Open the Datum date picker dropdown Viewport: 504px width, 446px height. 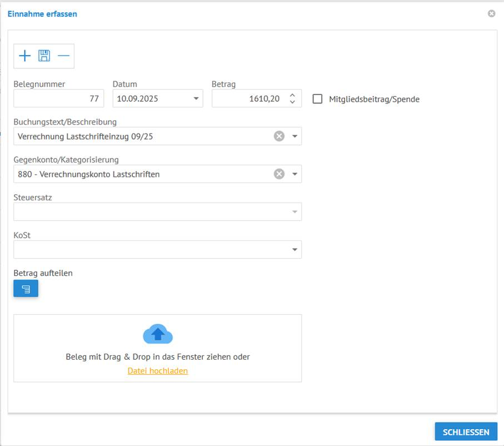click(x=196, y=99)
